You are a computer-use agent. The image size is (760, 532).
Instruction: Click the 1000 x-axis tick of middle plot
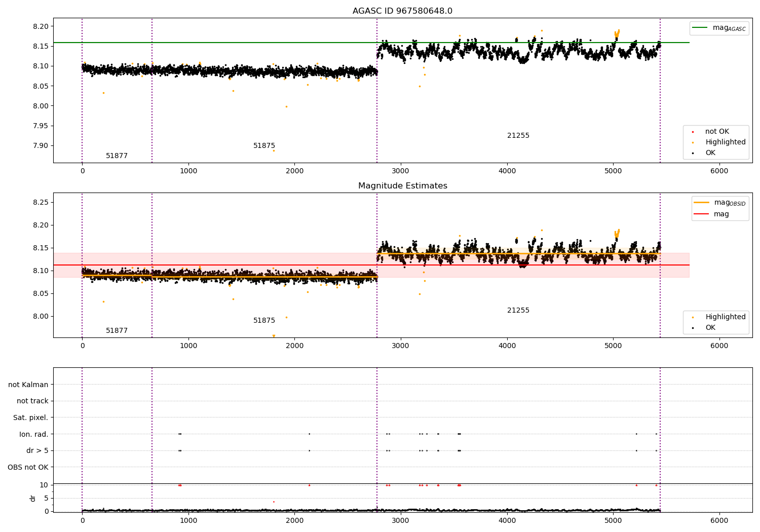pos(188,346)
